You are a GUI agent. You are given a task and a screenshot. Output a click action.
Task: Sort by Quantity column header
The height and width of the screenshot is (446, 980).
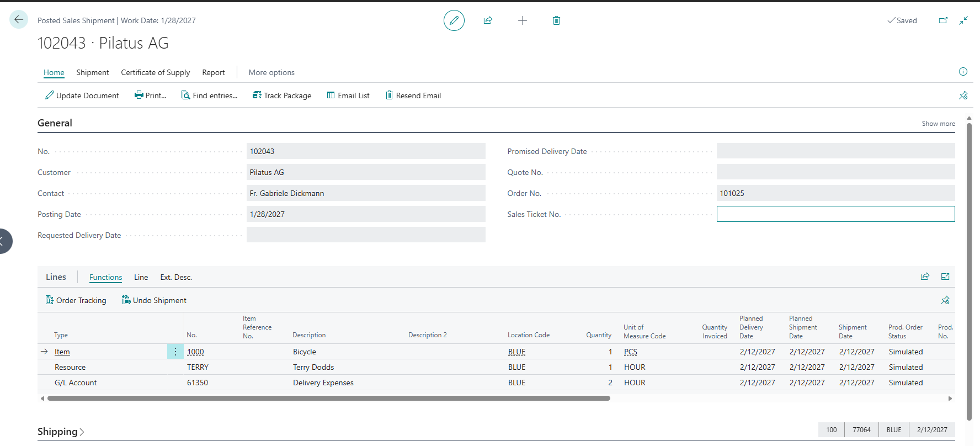(599, 335)
